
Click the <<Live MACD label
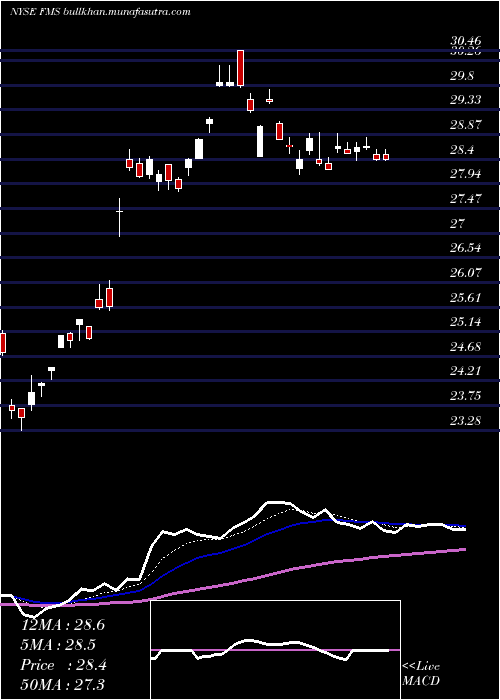(421, 674)
